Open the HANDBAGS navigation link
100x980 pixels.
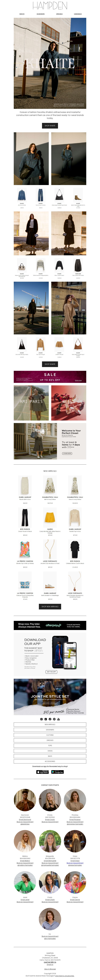(78, 14)
